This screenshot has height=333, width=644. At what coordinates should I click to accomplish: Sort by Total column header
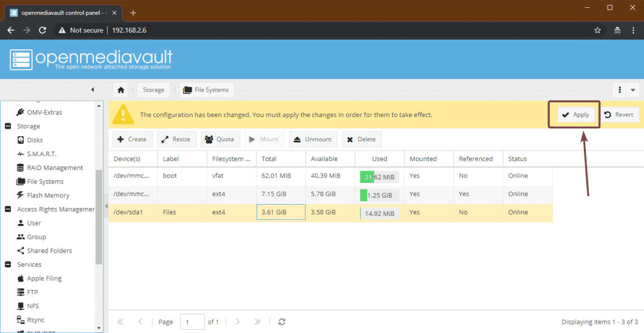pyautogui.click(x=281, y=159)
